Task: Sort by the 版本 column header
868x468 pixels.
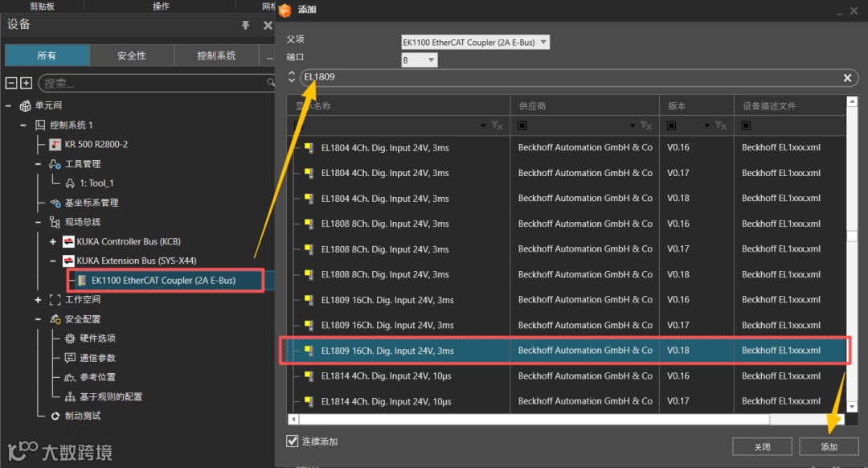Action: [696, 105]
